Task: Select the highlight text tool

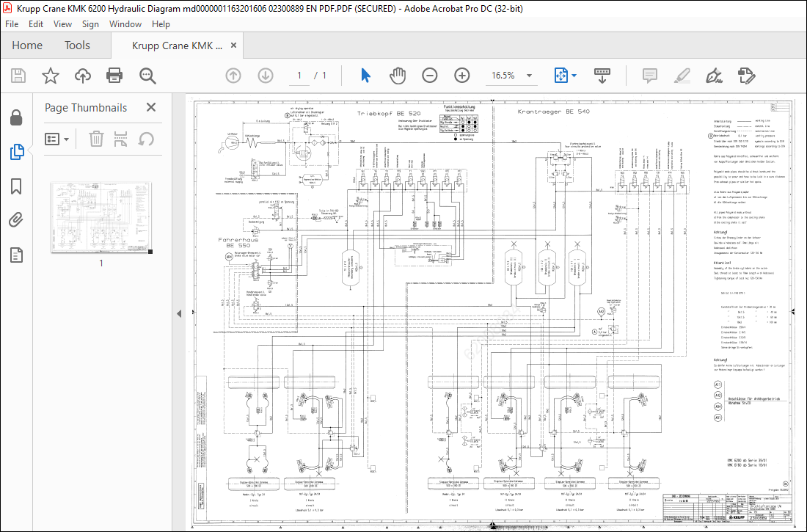Action: tap(682, 76)
